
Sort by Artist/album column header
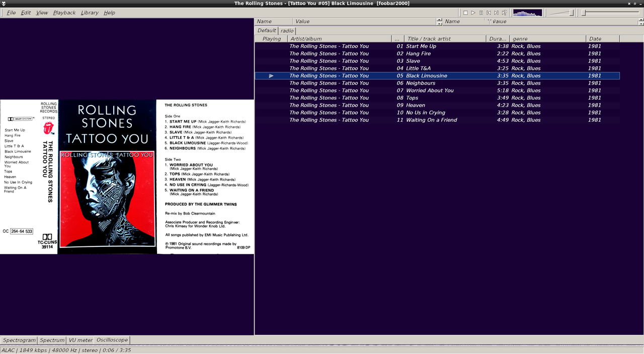pos(340,39)
